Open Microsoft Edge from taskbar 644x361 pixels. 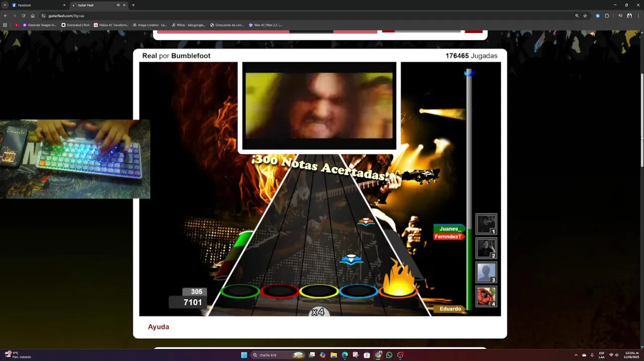(345, 355)
